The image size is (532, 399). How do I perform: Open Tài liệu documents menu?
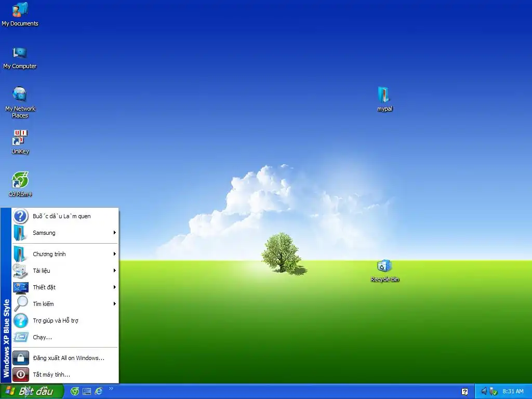pos(65,270)
